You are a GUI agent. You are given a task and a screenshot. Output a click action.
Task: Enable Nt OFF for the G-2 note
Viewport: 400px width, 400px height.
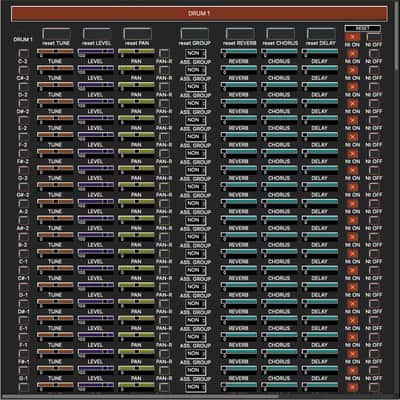[374, 170]
